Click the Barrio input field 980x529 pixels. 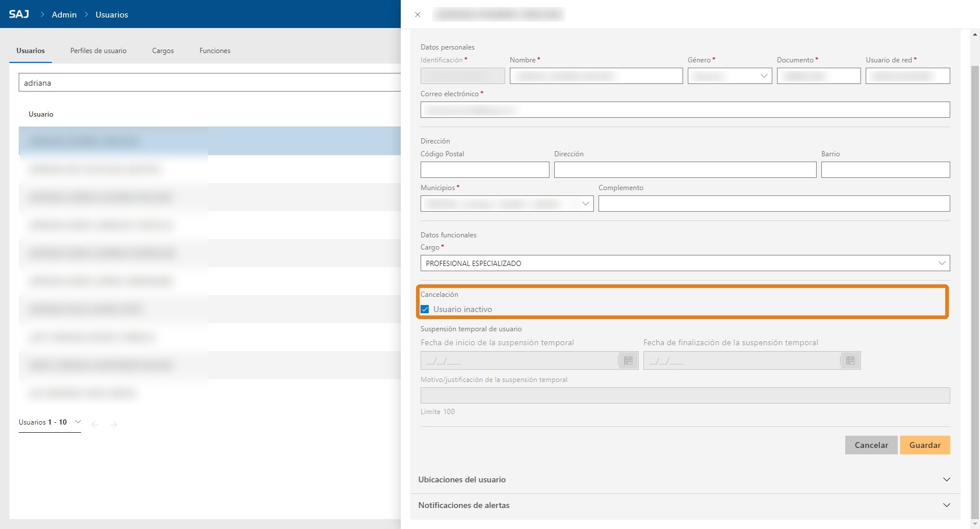[885, 170]
